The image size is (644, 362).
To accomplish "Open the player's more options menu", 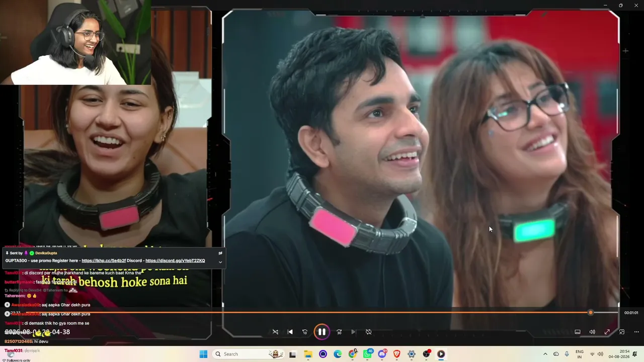I will (636, 332).
